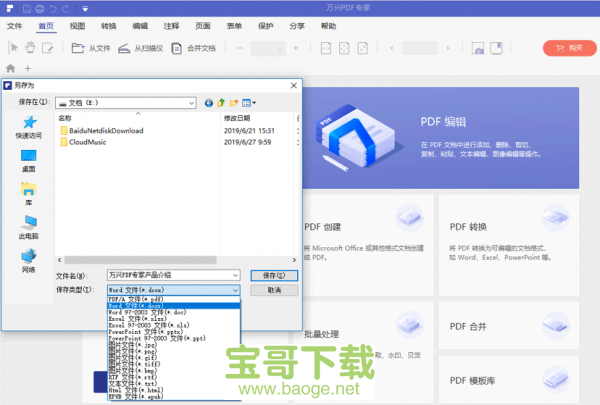Open the PDF 转换 card
This screenshot has width=600, height=405.
(x=509, y=245)
